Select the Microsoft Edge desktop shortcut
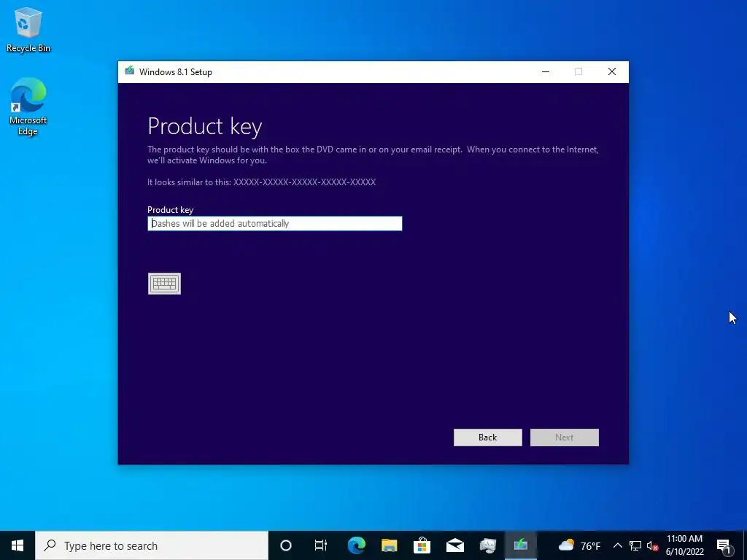The width and height of the screenshot is (747, 560). tap(28, 106)
